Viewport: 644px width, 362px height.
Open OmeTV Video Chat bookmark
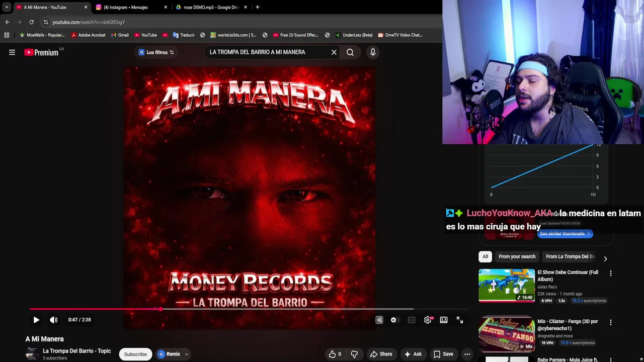click(x=400, y=35)
